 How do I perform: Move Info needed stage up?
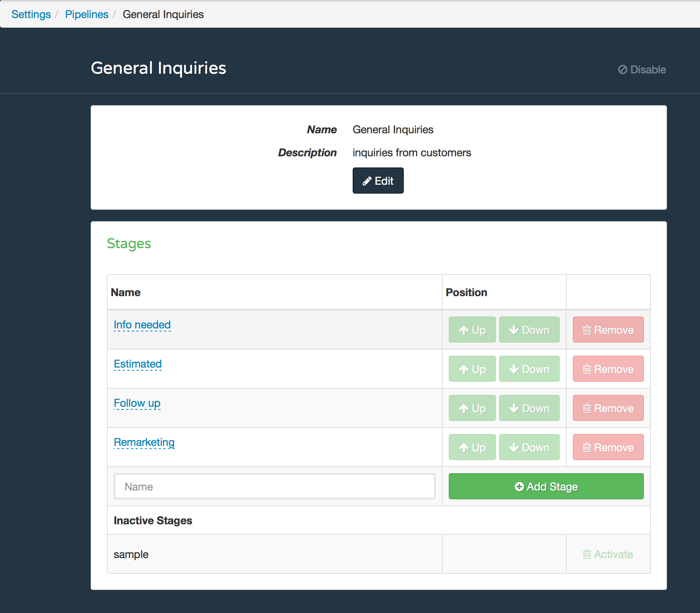click(x=472, y=330)
